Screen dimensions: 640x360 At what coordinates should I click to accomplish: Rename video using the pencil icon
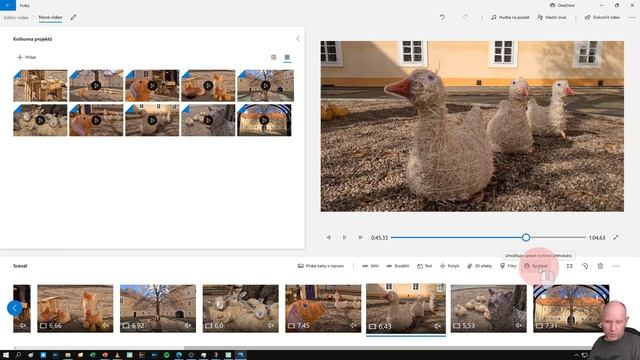pyautogui.click(x=73, y=18)
